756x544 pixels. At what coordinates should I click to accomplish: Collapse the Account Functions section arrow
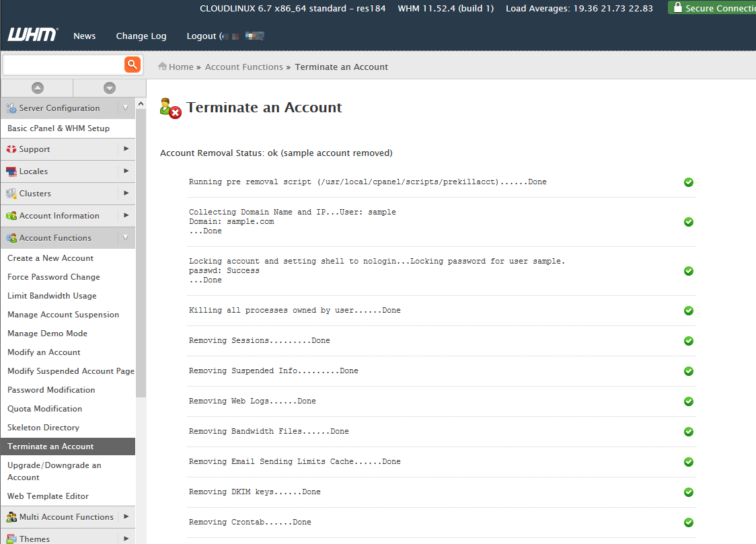pos(126,237)
